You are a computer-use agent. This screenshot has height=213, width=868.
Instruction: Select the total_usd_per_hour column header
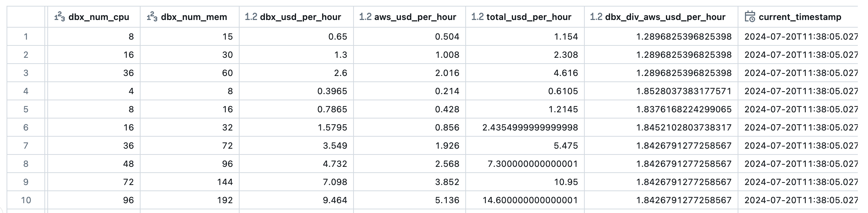pos(525,17)
